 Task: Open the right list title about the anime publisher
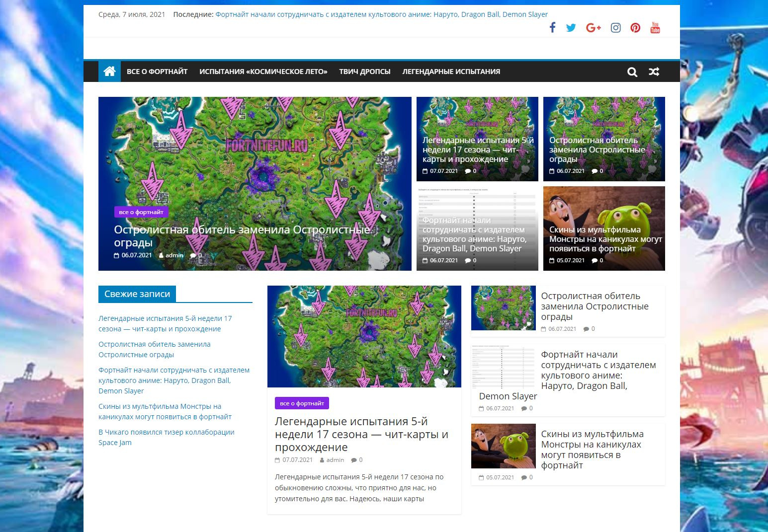click(x=568, y=376)
